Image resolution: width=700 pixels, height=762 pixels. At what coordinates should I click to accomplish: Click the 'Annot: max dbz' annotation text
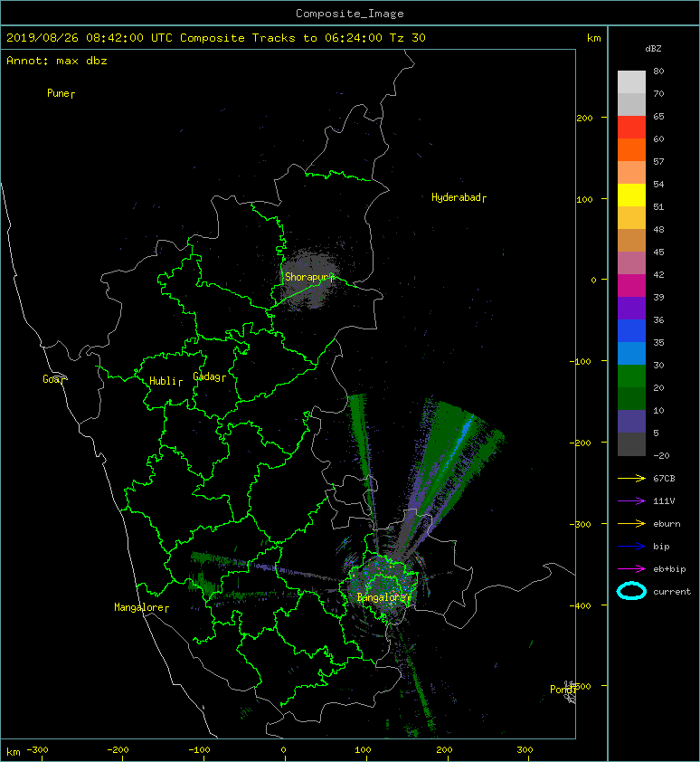pos(57,61)
